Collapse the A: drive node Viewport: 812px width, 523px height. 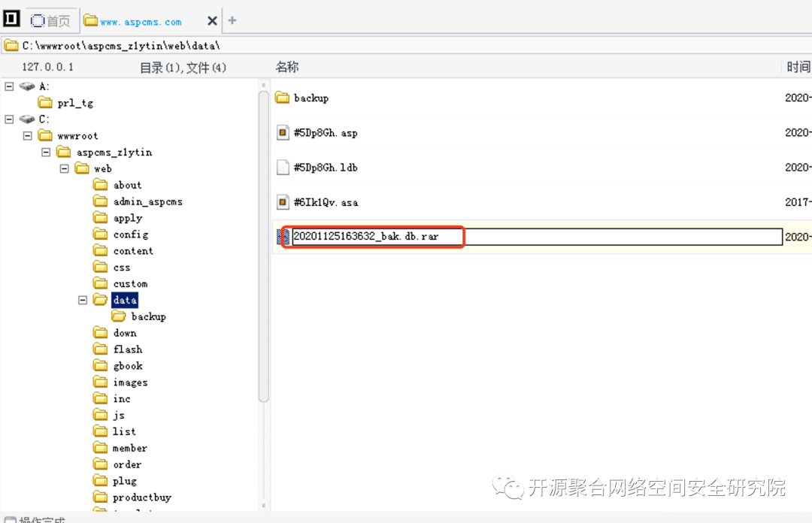9,86
